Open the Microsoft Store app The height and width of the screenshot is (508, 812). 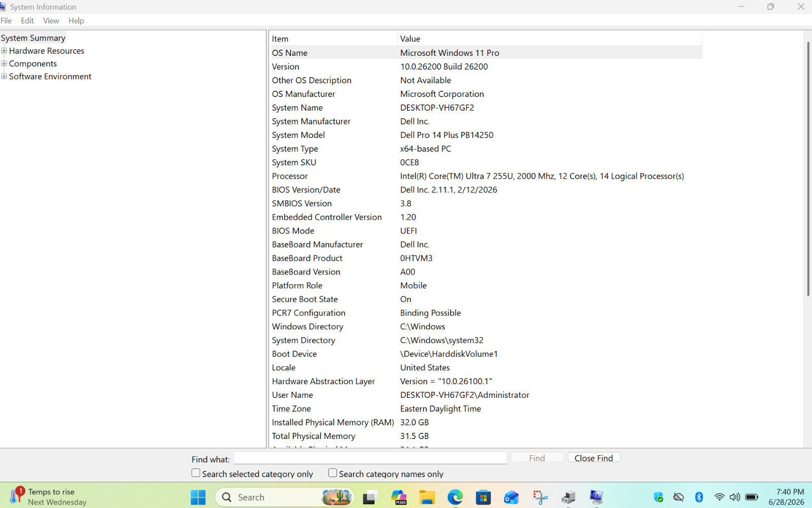click(483, 497)
